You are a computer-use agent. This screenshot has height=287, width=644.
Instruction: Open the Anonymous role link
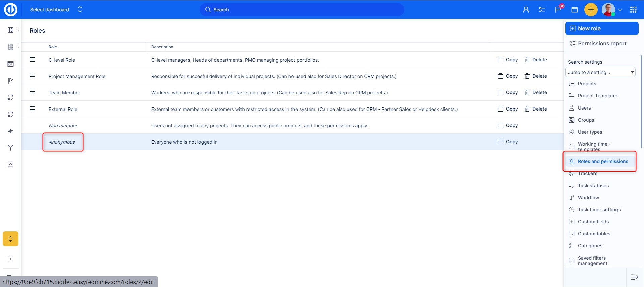[x=62, y=142]
